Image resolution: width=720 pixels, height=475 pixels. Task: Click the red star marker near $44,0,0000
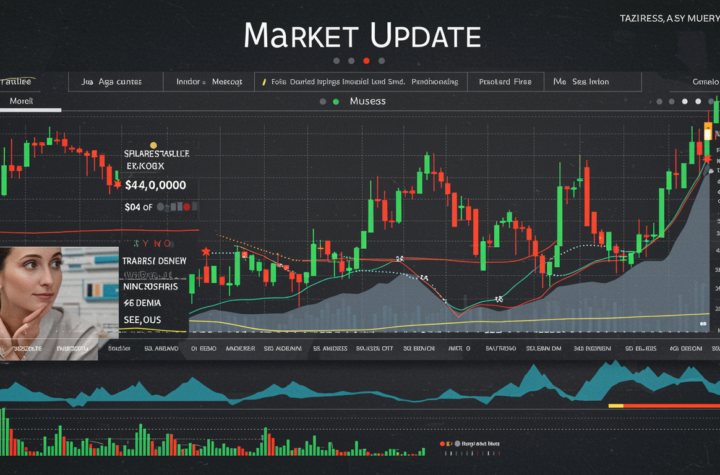coord(118,185)
